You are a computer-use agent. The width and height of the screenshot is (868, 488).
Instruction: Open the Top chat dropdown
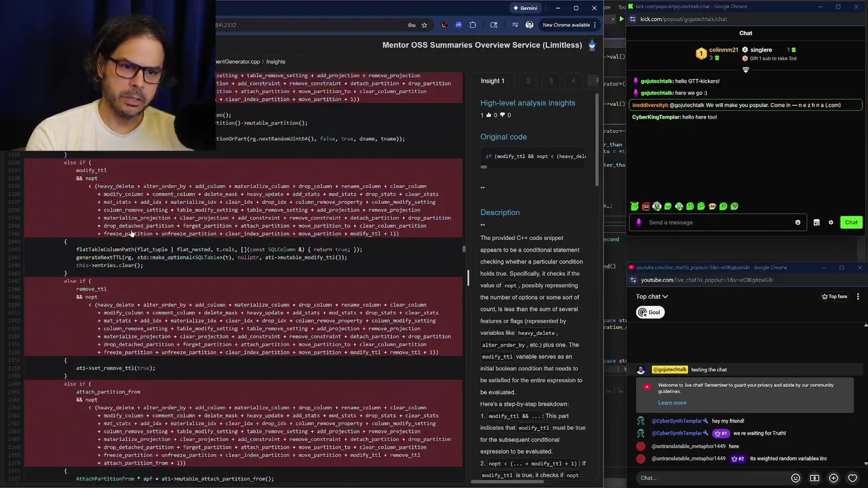pos(652,296)
